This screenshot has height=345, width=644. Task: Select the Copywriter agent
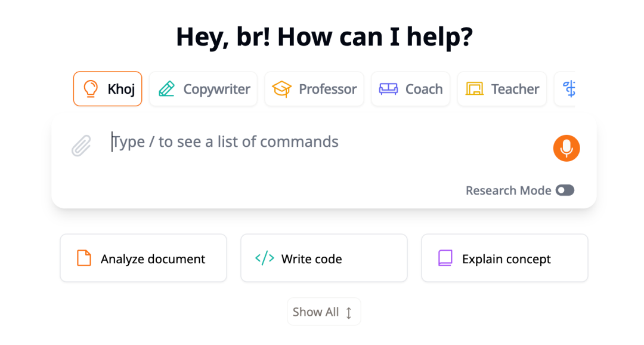pos(203,89)
